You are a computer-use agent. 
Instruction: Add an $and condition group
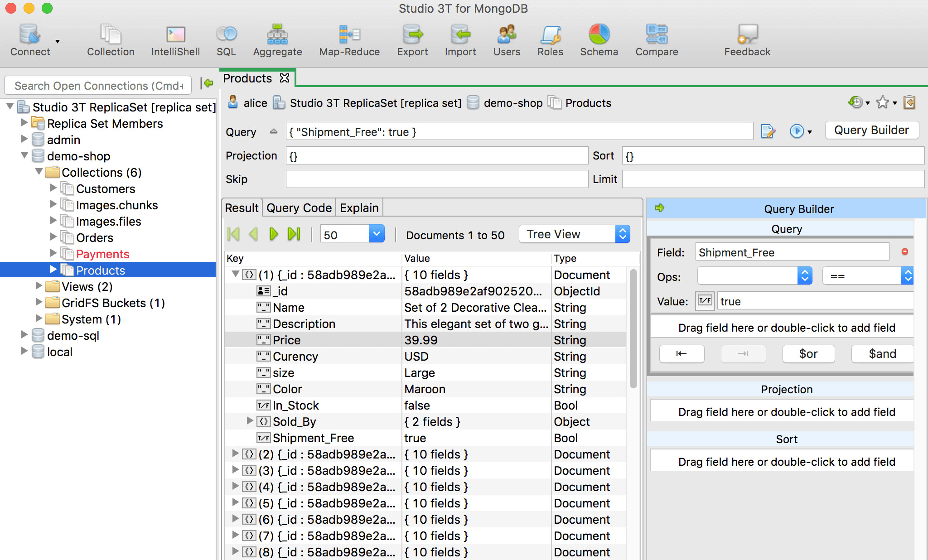pos(882,353)
